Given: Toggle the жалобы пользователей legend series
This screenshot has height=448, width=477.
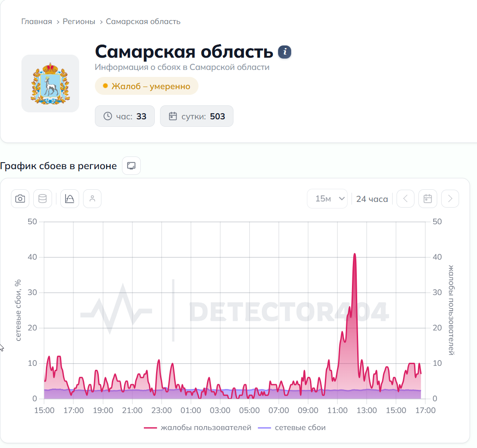Looking at the screenshot, I should pyautogui.click(x=198, y=427).
